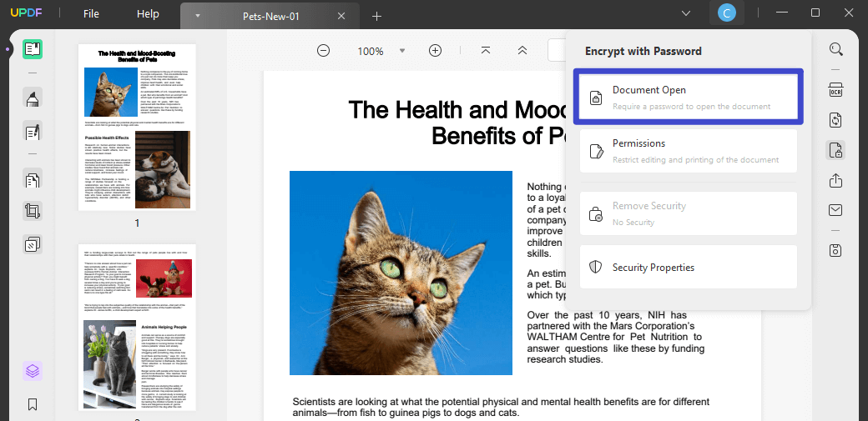868x421 pixels.
Task: Select page 1 thumbnail
Action: point(137,128)
